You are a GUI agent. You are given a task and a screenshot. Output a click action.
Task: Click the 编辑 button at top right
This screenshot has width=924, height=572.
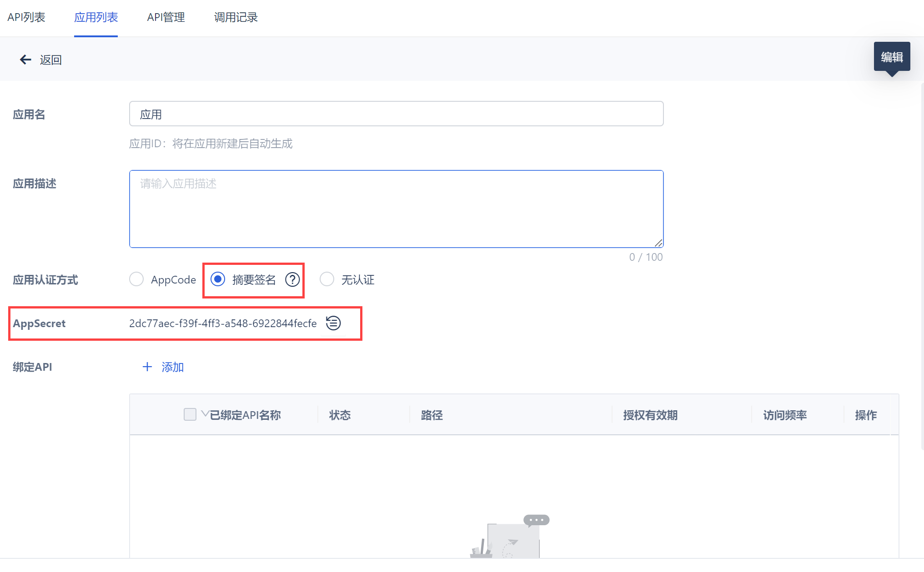(x=891, y=57)
